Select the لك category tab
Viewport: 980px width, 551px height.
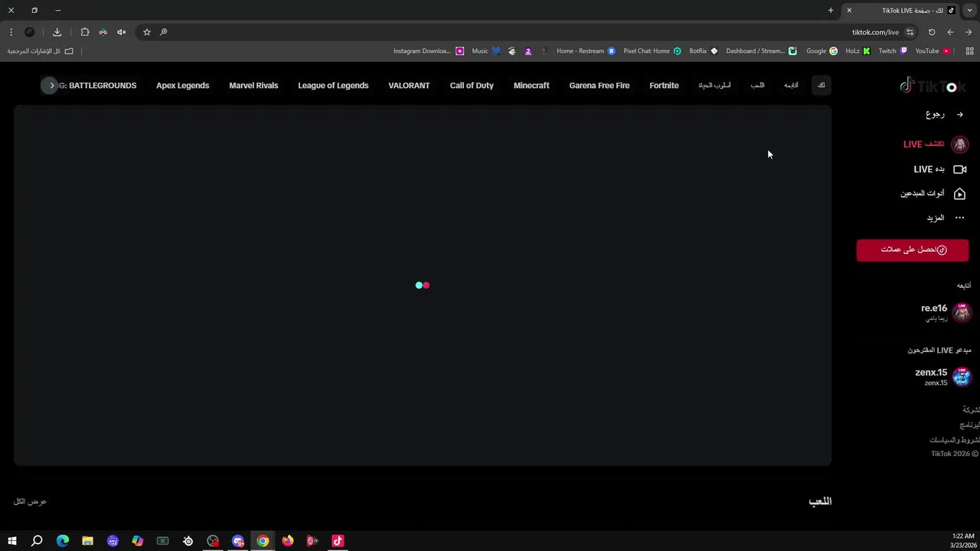(822, 86)
